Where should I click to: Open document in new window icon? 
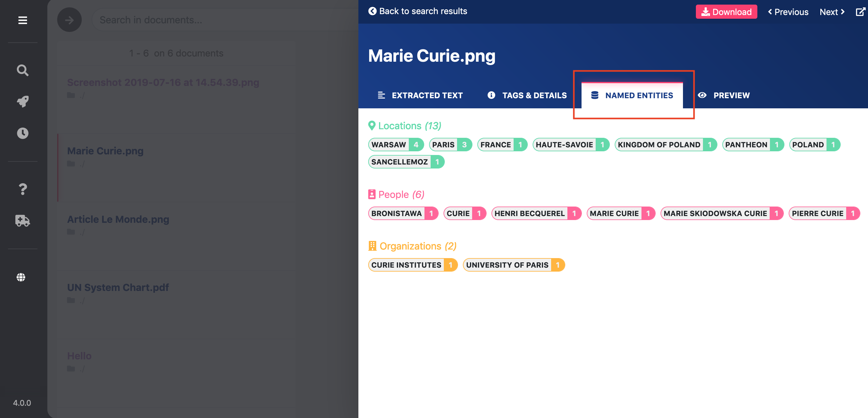[x=860, y=12]
